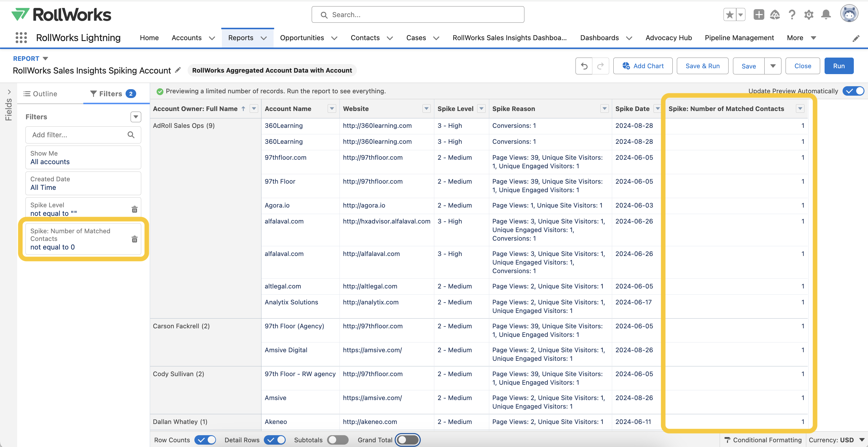The width and height of the screenshot is (868, 447).
Task: Click the report name edit pencil
Action: tap(178, 70)
